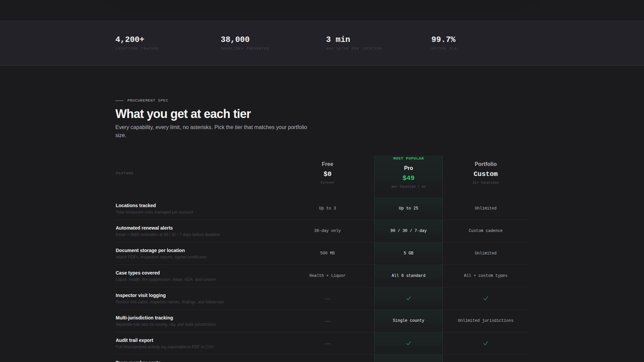Click the green checkmark for Pro inspector visit logging
644x362 pixels.
(408, 298)
